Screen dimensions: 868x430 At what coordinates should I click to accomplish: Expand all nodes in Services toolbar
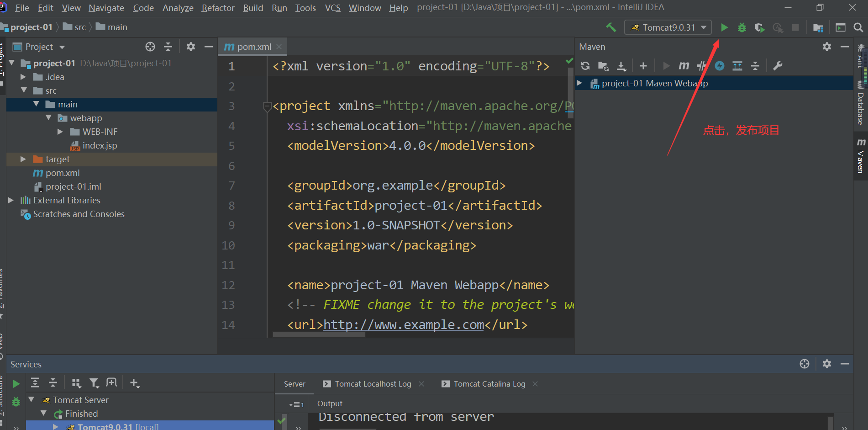pos(35,383)
